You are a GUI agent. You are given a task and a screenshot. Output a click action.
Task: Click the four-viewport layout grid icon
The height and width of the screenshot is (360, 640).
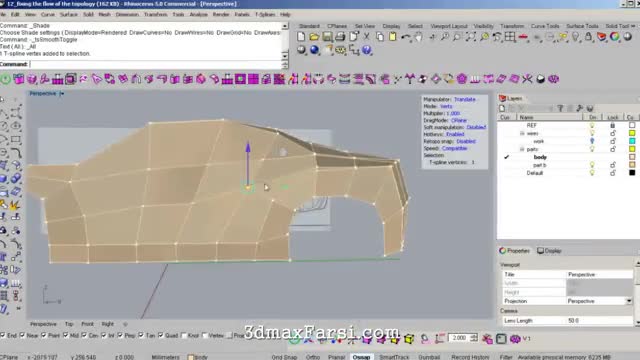point(510,37)
